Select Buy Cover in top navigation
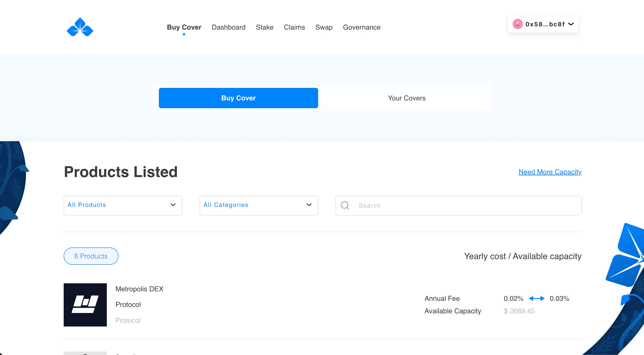 [184, 27]
